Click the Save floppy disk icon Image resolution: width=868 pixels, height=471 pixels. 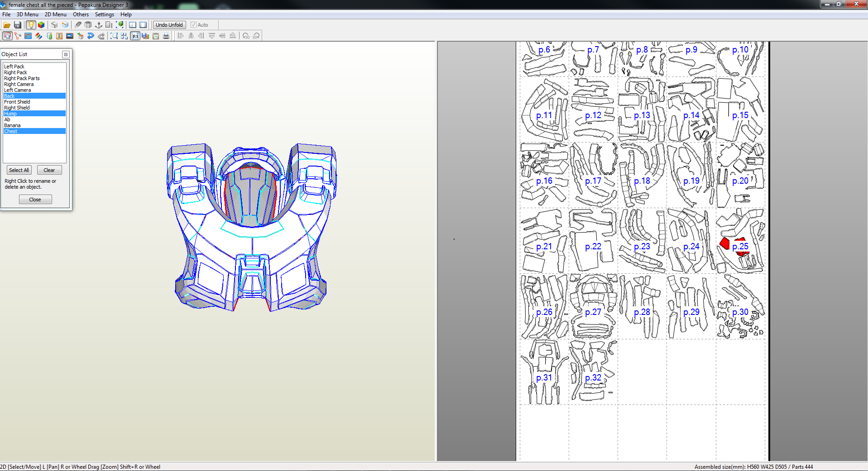[18, 25]
